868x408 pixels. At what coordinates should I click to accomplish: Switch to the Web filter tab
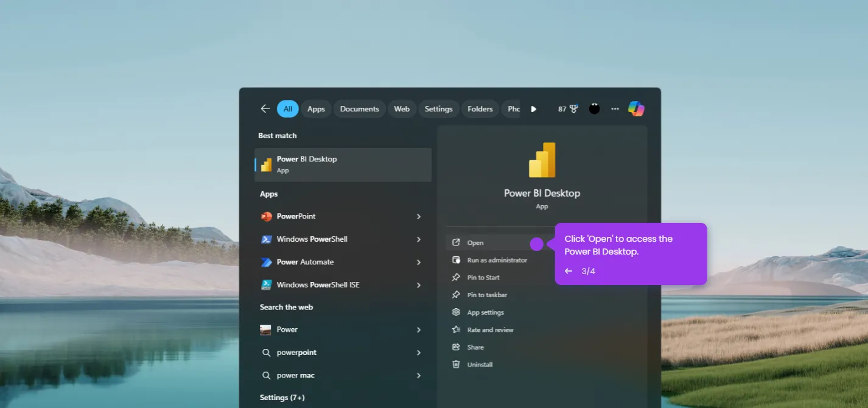pyautogui.click(x=402, y=109)
